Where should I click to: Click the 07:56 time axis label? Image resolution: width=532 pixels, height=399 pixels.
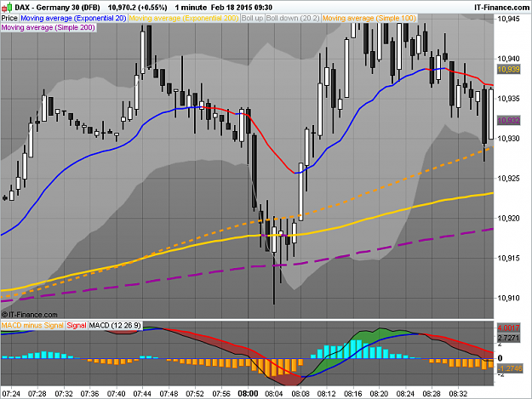221,394
